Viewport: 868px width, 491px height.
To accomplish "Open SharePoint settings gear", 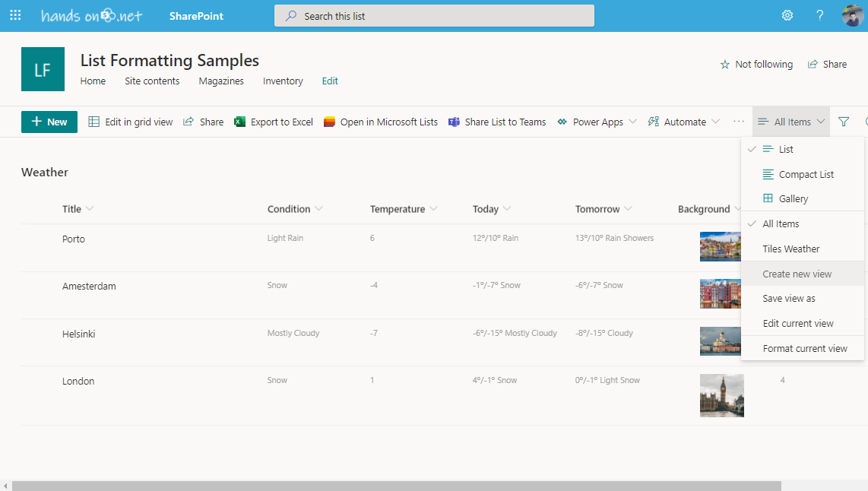I will (787, 14).
